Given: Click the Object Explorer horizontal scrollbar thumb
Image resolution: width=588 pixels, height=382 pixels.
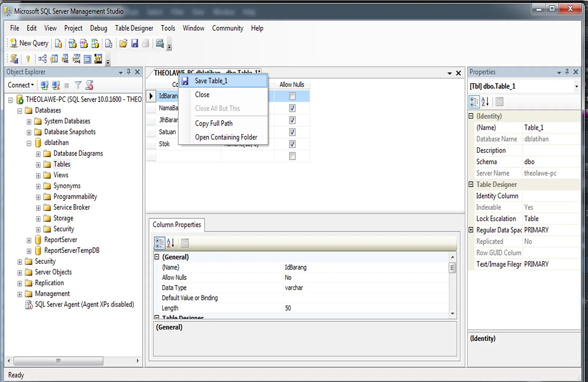Looking at the screenshot, I should (x=58, y=361).
